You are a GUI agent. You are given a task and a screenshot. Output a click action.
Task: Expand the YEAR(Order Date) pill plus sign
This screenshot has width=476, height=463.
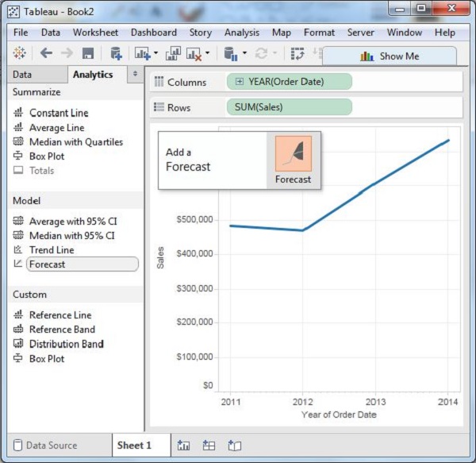[x=239, y=82]
